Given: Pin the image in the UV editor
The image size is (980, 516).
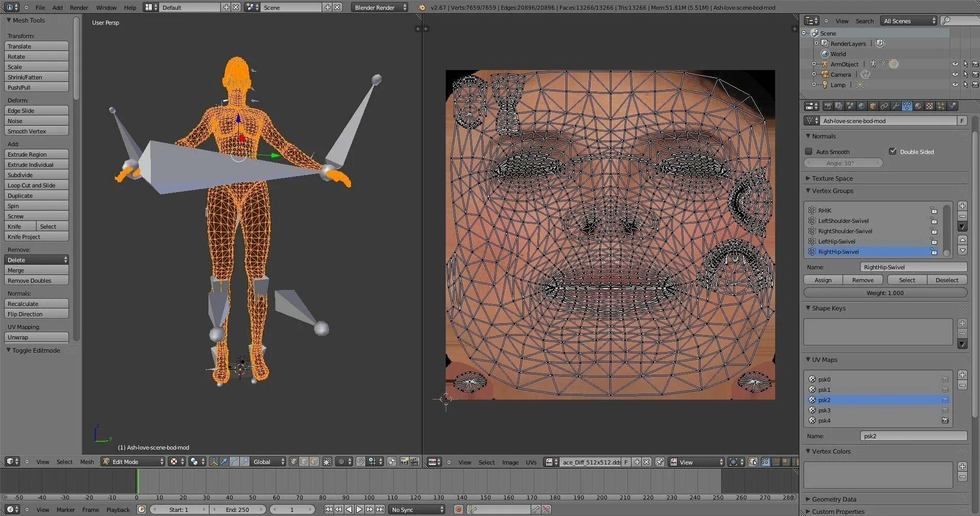Looking at the screenshot, I should click(659, 462).
